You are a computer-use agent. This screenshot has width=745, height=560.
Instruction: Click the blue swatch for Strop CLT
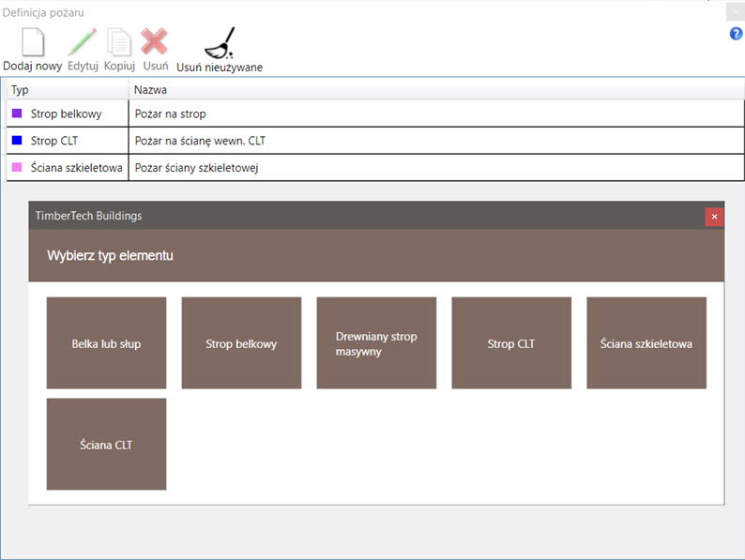(x=17, y=141)
